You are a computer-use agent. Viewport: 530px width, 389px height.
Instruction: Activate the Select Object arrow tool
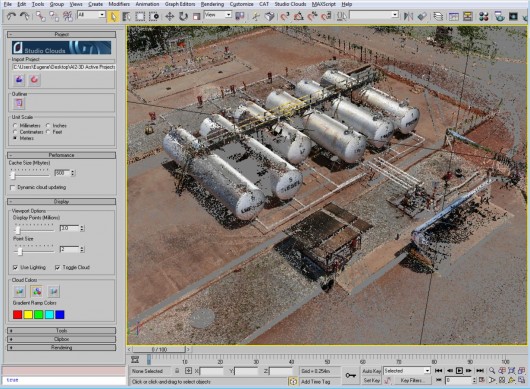(113, 16)
